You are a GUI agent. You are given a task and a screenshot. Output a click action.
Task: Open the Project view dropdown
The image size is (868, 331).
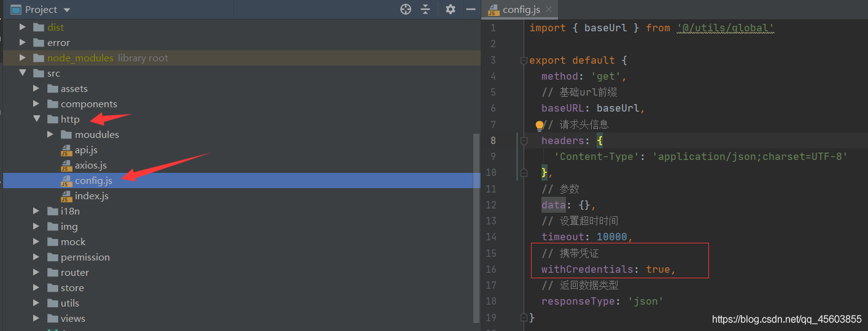[66, 10]
